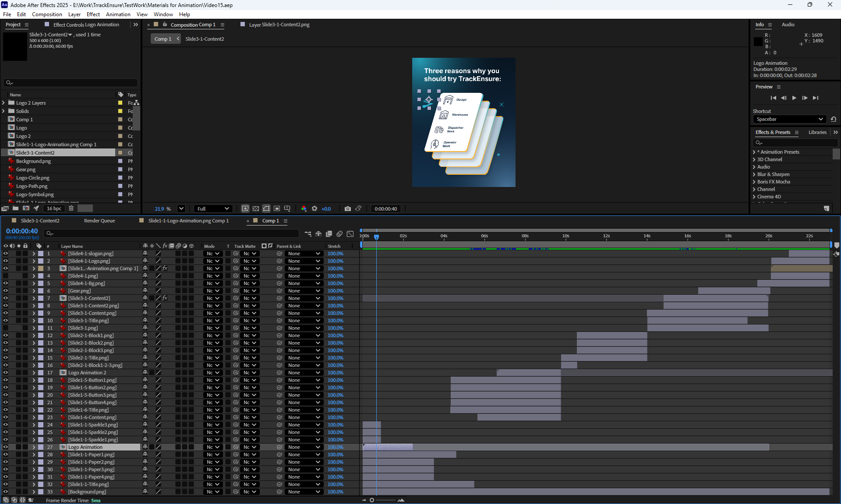The width and height of the screenshot is (841, 504).
Task: Toggle mask and shape path visibility
Action: [x=266, y=209]
